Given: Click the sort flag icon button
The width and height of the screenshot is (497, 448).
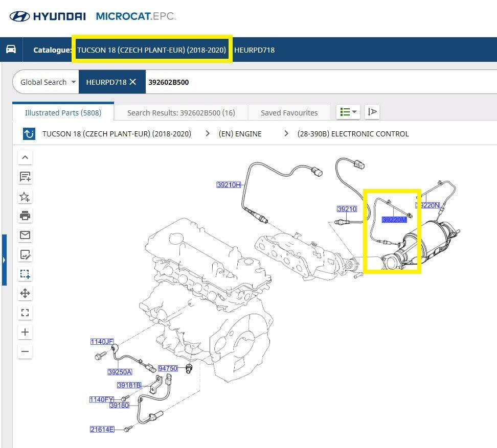Looking at the screenshot, I should 372,112.
